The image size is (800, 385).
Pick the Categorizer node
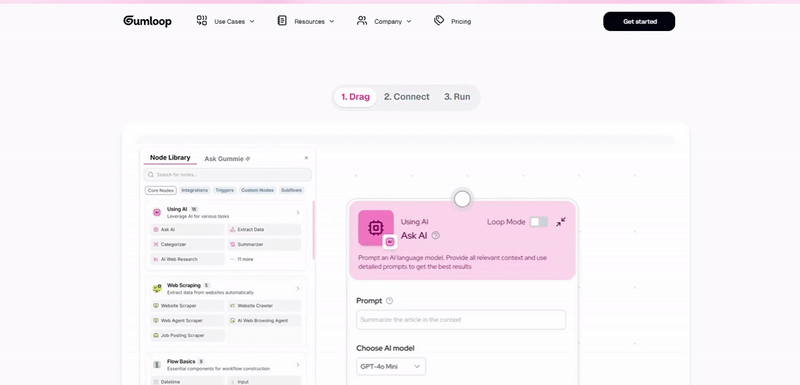tap(187, 244)
